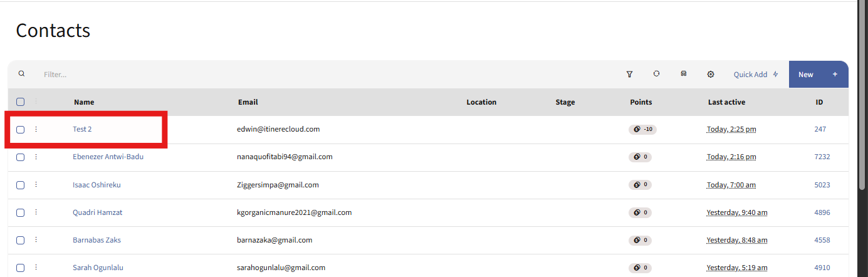Select the checkbox for Test 2
This screenshot has height=277, width=868.
tap(21, 130)
